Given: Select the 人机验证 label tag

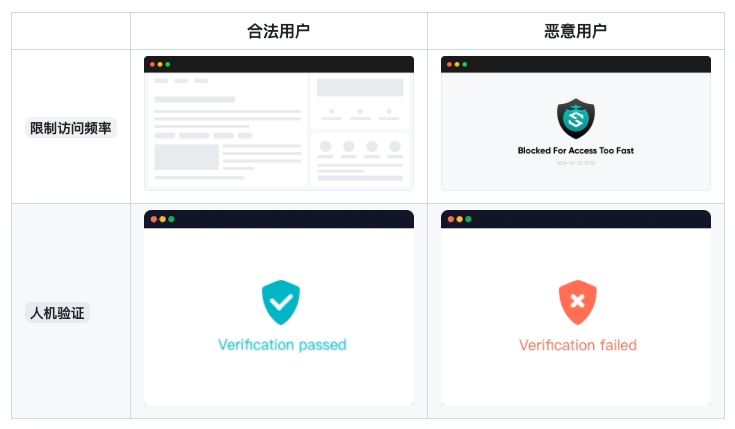Looking at the screenshot, I should pos(57,313).
